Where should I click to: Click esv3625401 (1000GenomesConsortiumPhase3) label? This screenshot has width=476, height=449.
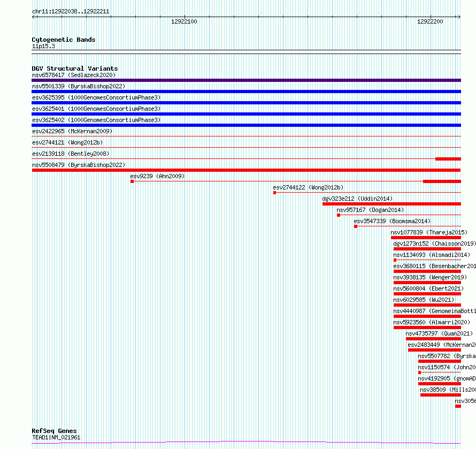tap(96, 109)
